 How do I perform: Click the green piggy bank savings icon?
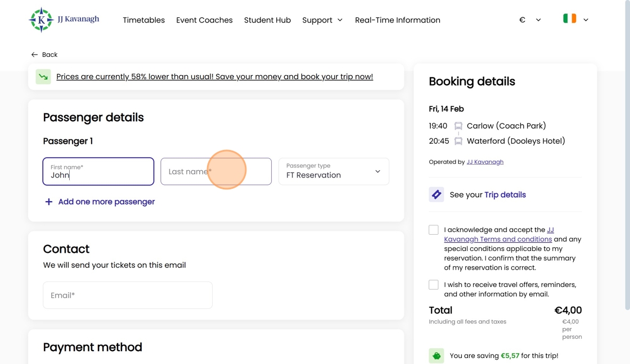click(436, 356)
